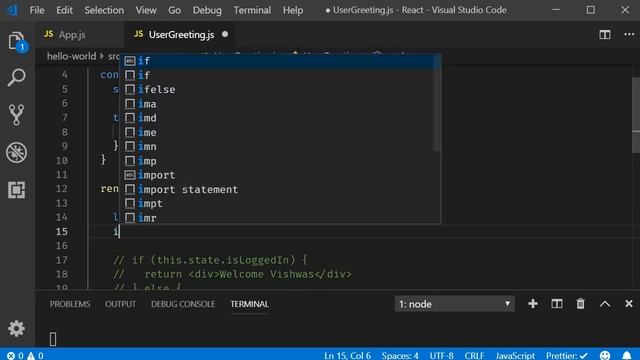Click line number 16 in the gutter
This screenshot has height=360, width=640.
coord(62,246)
